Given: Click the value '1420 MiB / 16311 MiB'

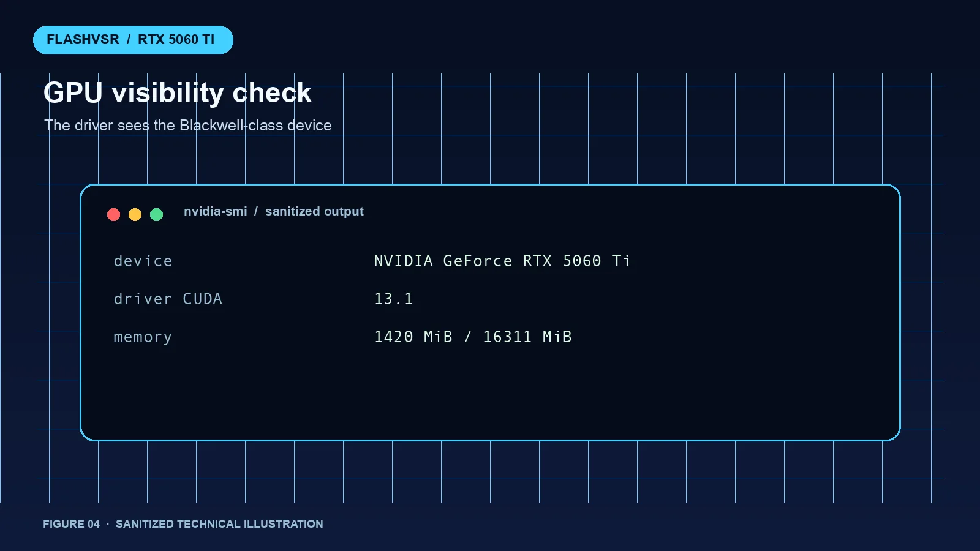Looking at the screenshot, I should click(473, 337).
